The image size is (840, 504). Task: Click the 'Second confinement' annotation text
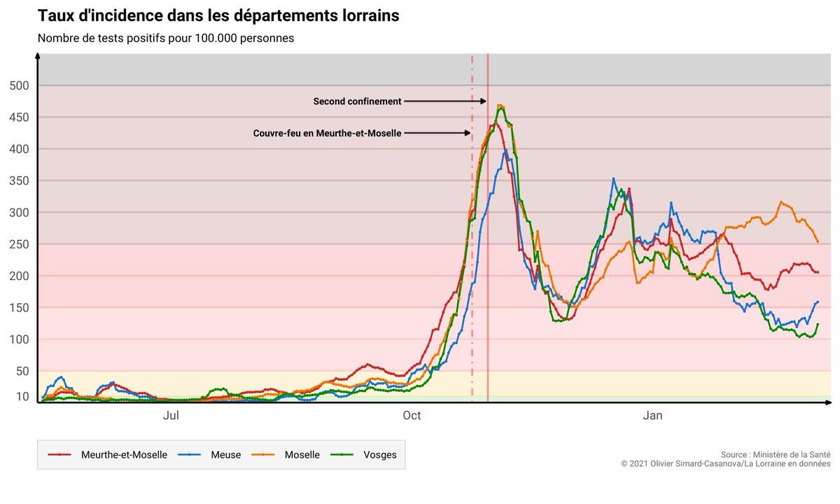357,101
